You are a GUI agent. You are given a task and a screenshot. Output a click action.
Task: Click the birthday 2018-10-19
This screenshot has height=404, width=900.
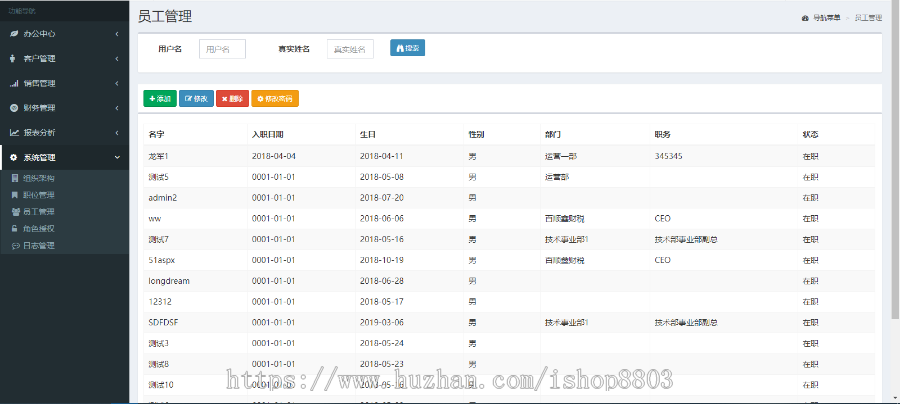point(382,260)
